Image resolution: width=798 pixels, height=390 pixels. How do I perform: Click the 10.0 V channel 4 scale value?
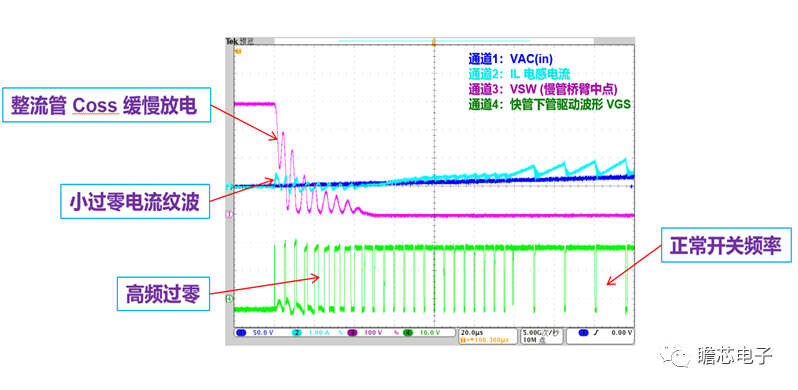pos(430,332)
